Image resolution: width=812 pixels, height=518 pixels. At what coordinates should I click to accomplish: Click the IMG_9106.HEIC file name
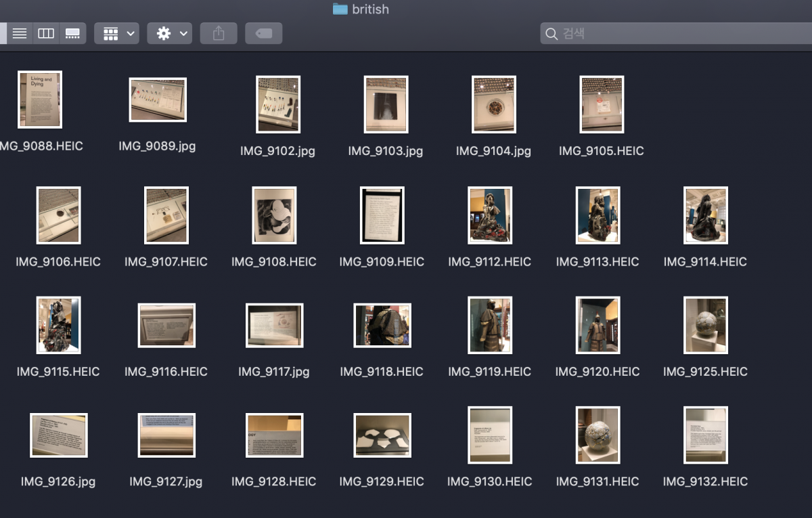tap(58, 261)
